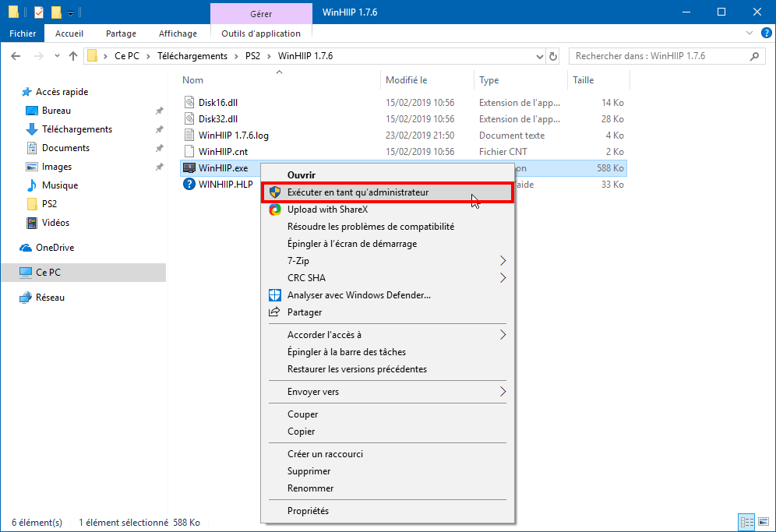This screenshot has height=532, width=776.
Task: Click the Disk16.dll file icon
Action: coord(189,103)
